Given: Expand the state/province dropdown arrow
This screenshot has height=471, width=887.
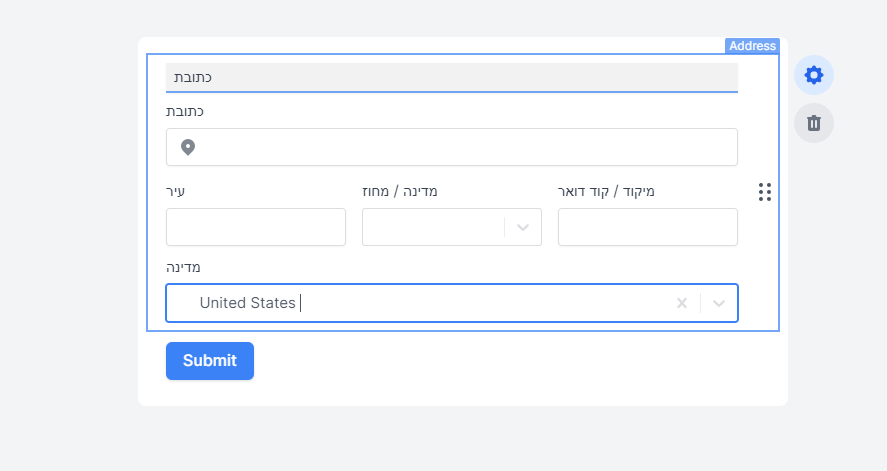Looking at the screenshot, I should [x=523, y=227].
